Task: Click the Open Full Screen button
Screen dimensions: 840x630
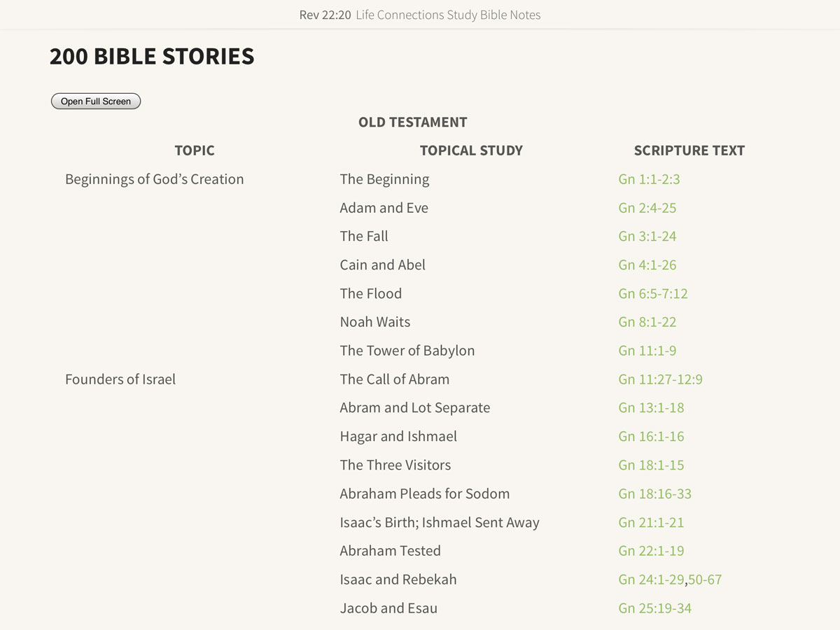Action: tap(95, 101)
